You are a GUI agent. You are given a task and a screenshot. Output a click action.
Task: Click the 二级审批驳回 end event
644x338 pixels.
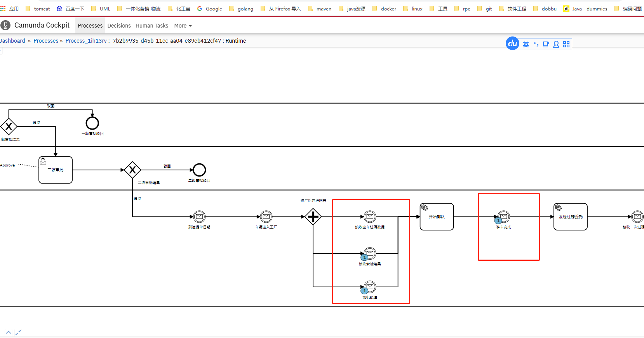click(199, 170)
